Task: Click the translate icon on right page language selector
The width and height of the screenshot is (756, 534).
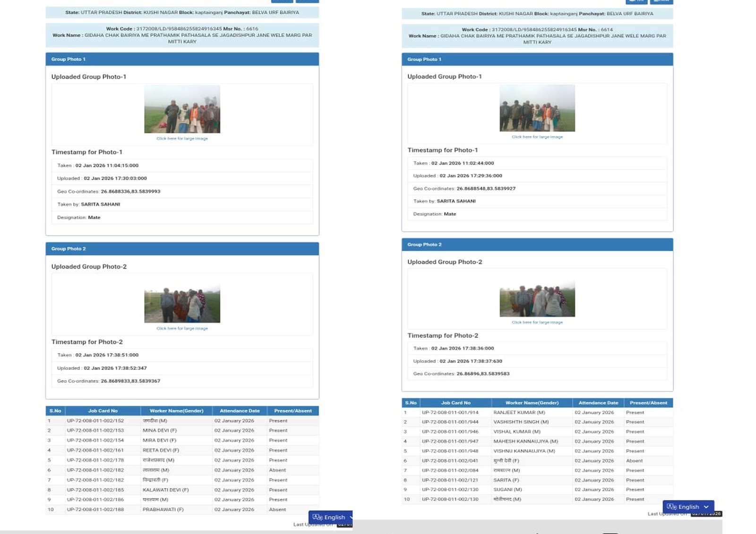Action: tap(671, 507)
